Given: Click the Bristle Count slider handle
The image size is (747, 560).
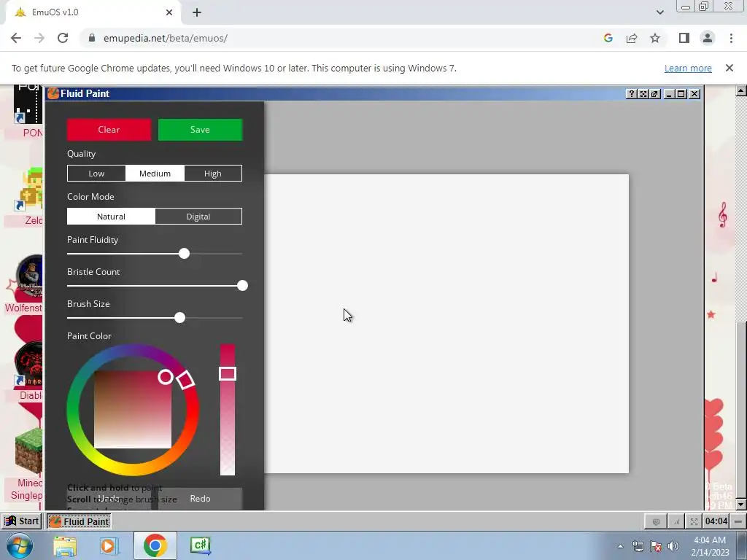Looking at the screenshot, I should pos(242,286).
